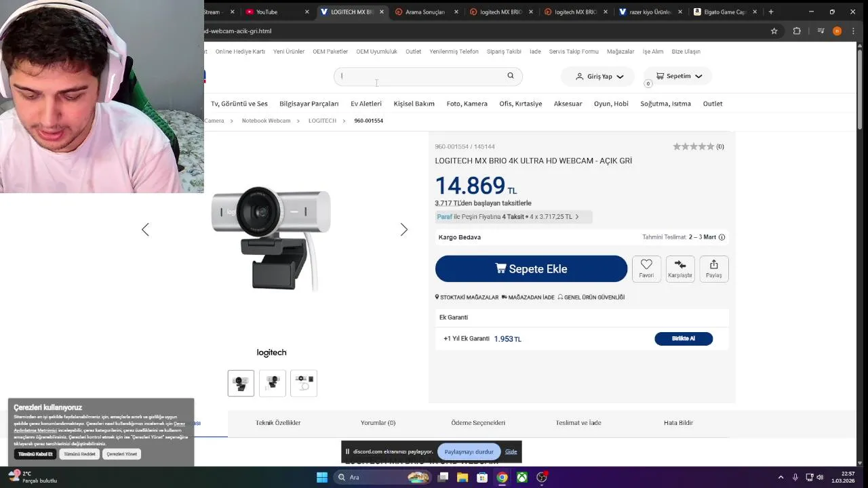
Task: Expand Paraf installment options chevron
Action: click(x=577, y=217)
